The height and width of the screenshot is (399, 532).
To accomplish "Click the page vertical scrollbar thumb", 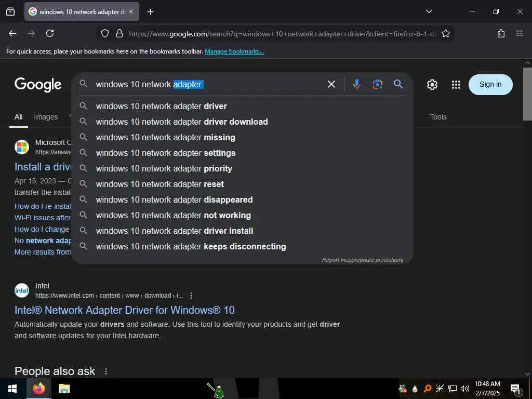I will coord(527,94).
